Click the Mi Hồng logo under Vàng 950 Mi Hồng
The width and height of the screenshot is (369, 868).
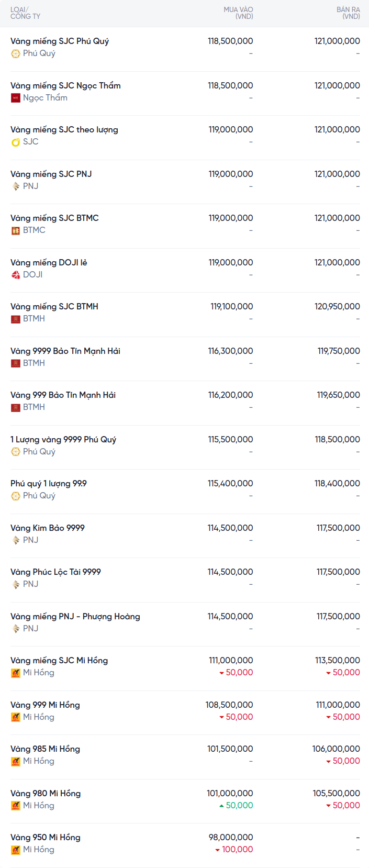(16, 850)
